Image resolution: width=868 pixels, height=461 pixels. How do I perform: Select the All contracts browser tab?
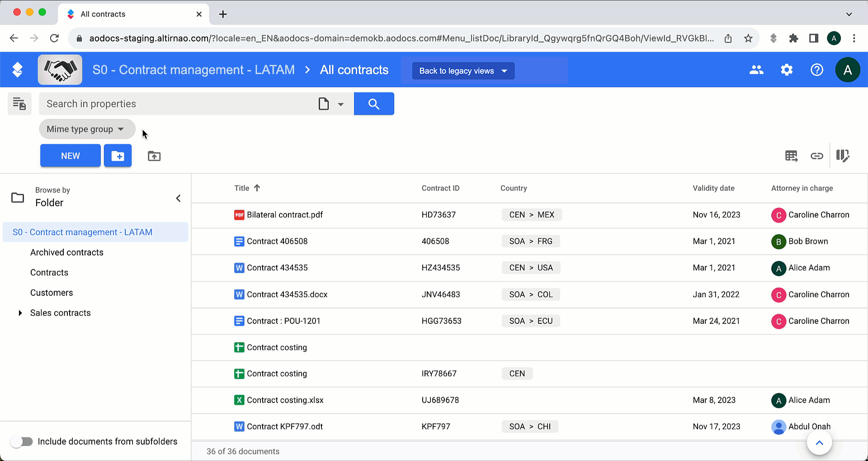[x=133, y=14]
